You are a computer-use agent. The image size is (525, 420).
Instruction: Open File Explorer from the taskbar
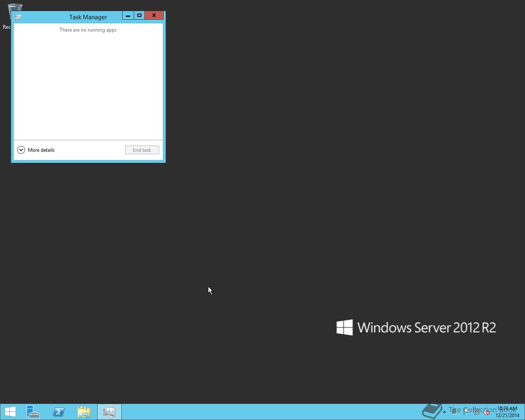click(x=84, y=412)
